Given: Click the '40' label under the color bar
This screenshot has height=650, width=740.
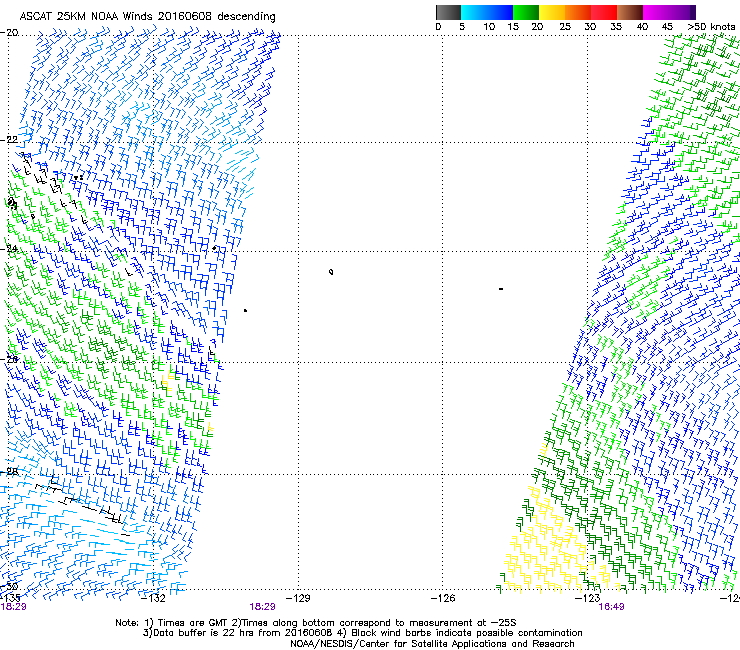Looking at the screenshot, I should tap(642, 26).
